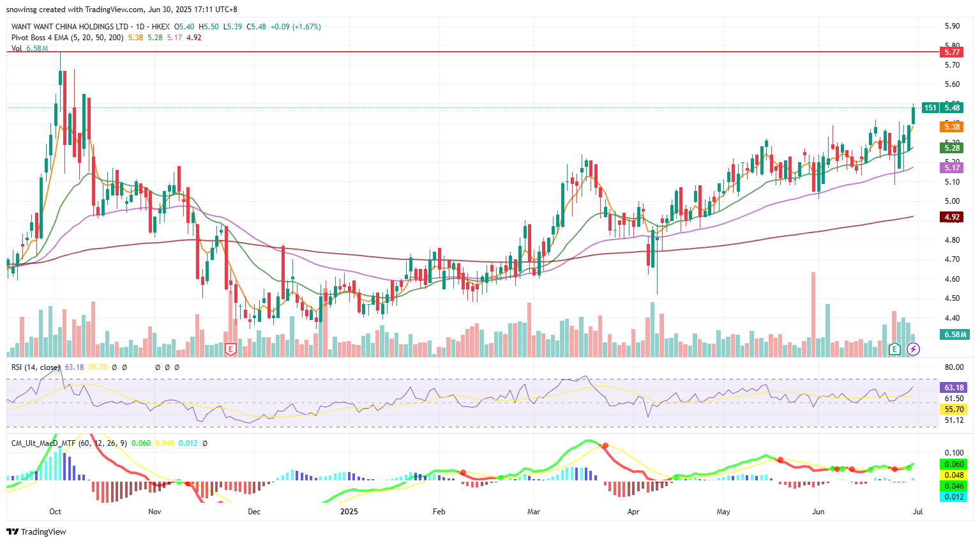Click the Feb label on the time axis
980x543 pixels.
439,512
